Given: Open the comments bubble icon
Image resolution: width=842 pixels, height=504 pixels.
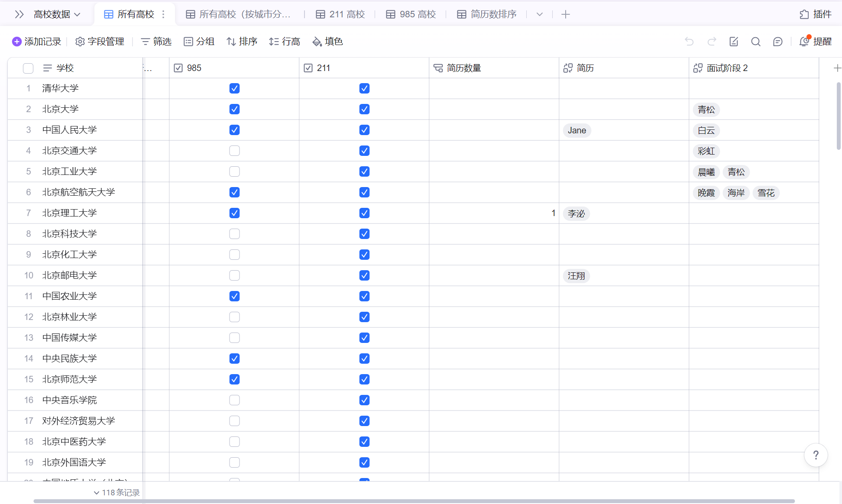Looking at the screenshot, I should tap(777, 42).
